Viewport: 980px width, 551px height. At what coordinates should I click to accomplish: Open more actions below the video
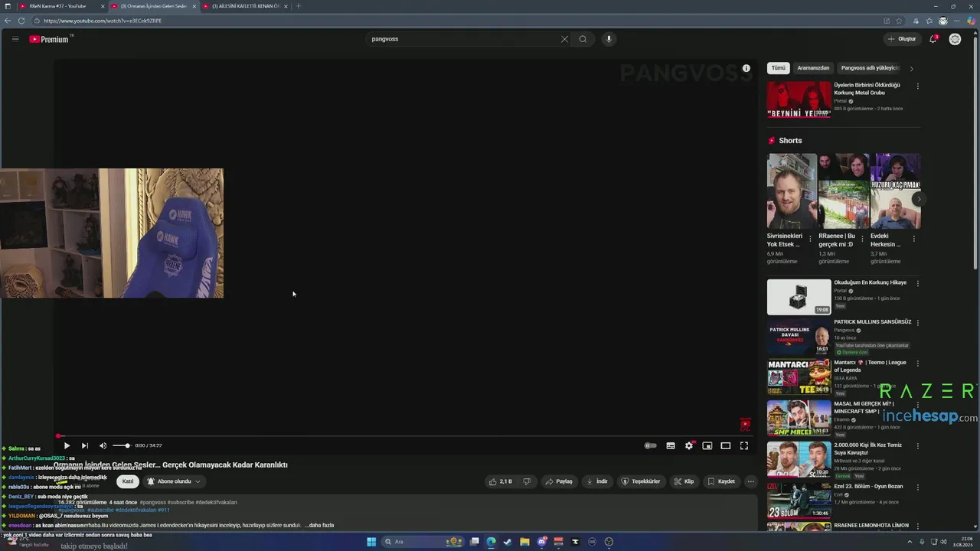point(751,481)
